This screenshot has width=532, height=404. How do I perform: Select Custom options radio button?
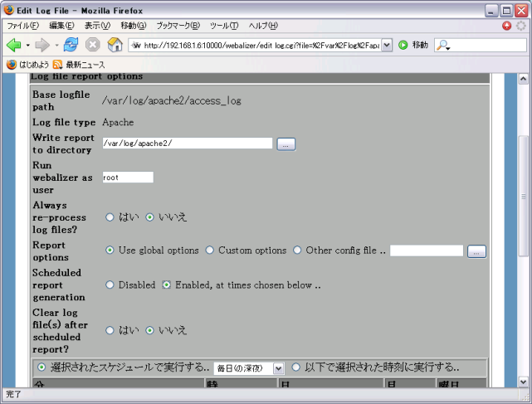click(210, 251)
